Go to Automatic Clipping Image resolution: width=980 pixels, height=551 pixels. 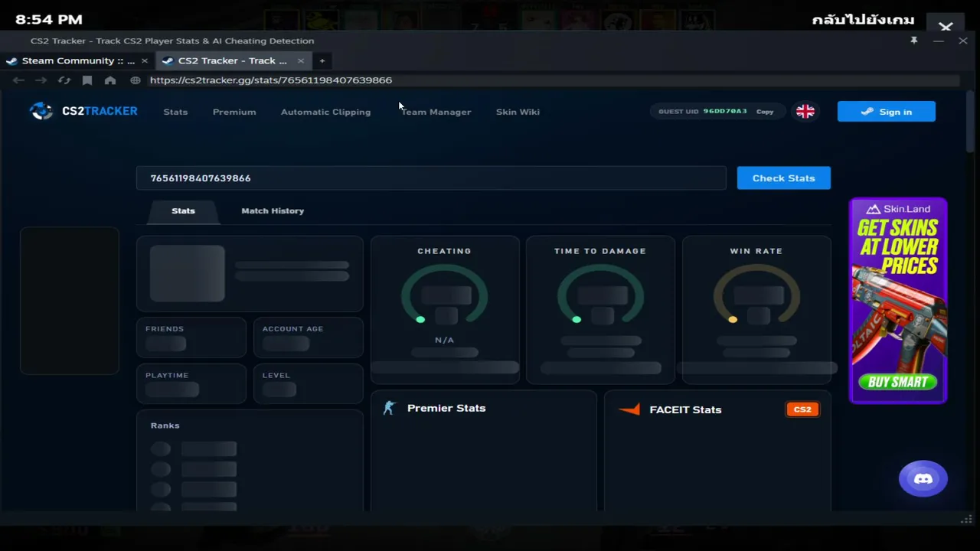[x=325, y=112]
